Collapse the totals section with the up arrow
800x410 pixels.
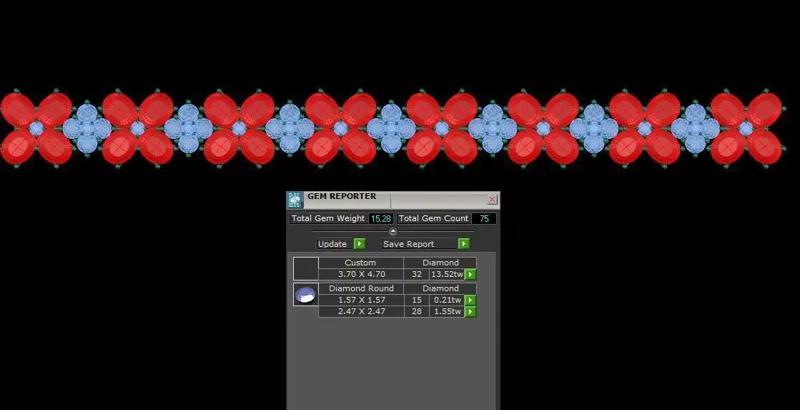pyautogui.click(x=393, y=231)
